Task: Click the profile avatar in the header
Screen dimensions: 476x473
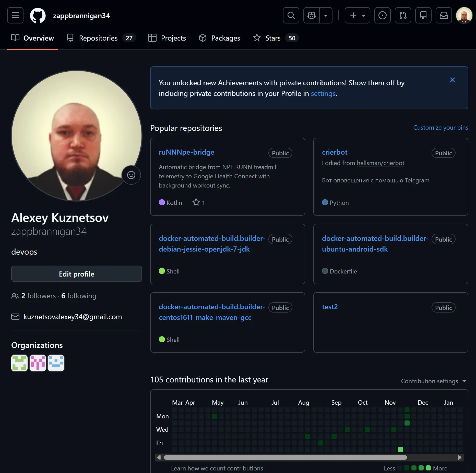Action: click(464, 15)
